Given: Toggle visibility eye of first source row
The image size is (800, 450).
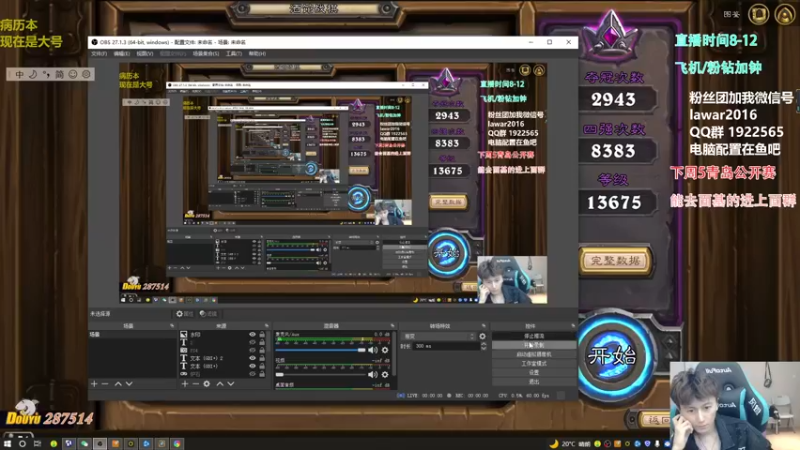Looking at the screenshot, I should (252, 335).
